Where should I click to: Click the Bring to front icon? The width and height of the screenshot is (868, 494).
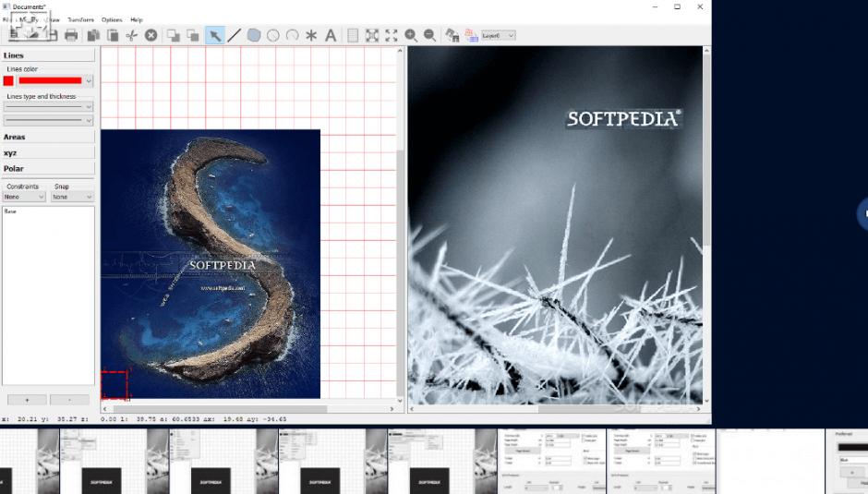[174, 35]
